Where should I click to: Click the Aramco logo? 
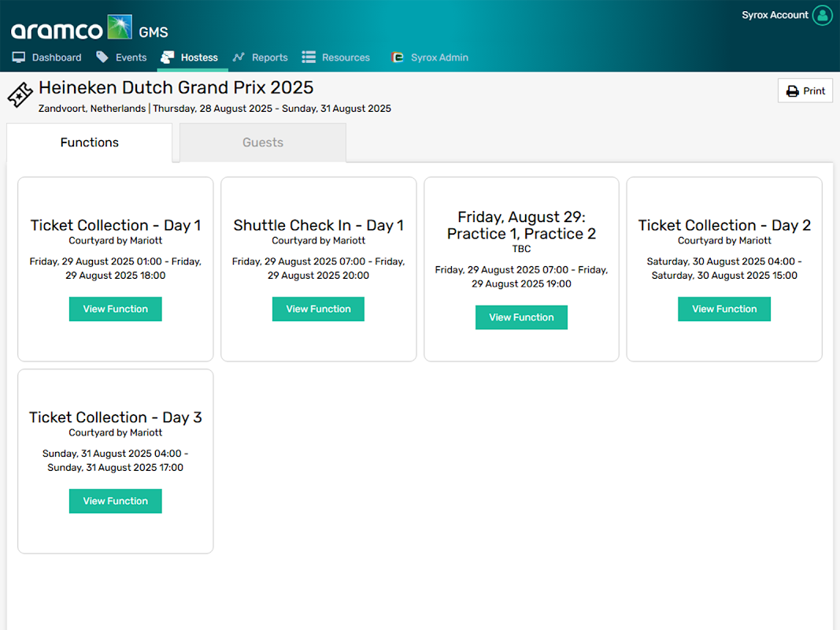[x=72, y=28]
